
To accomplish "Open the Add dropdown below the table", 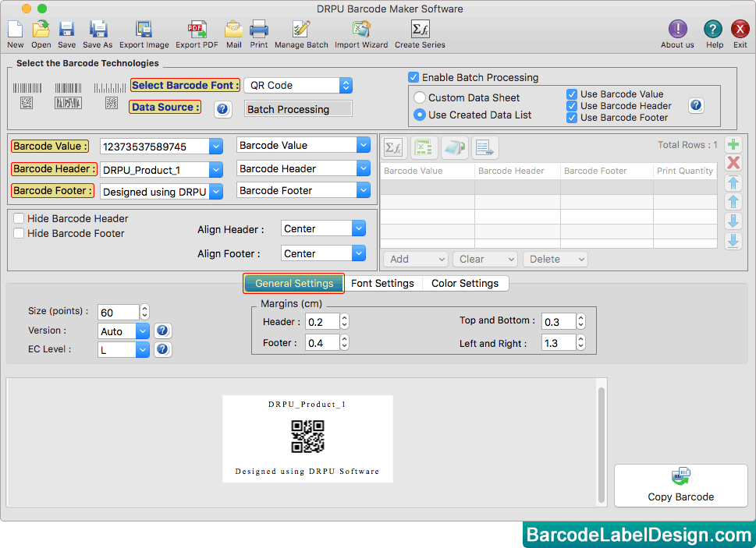I will pyautogui.click(x=416, y=259).
